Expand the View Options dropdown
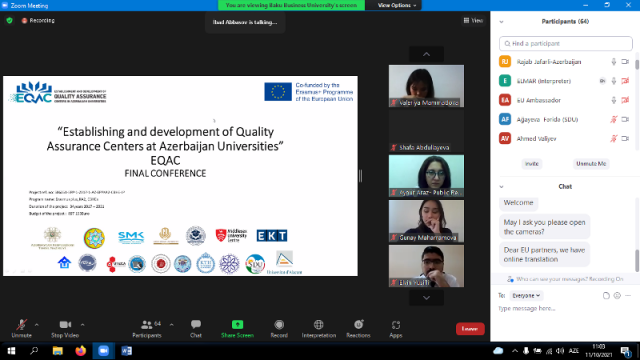640x360 pixels. pyautogui.click(x=394, y=5)
